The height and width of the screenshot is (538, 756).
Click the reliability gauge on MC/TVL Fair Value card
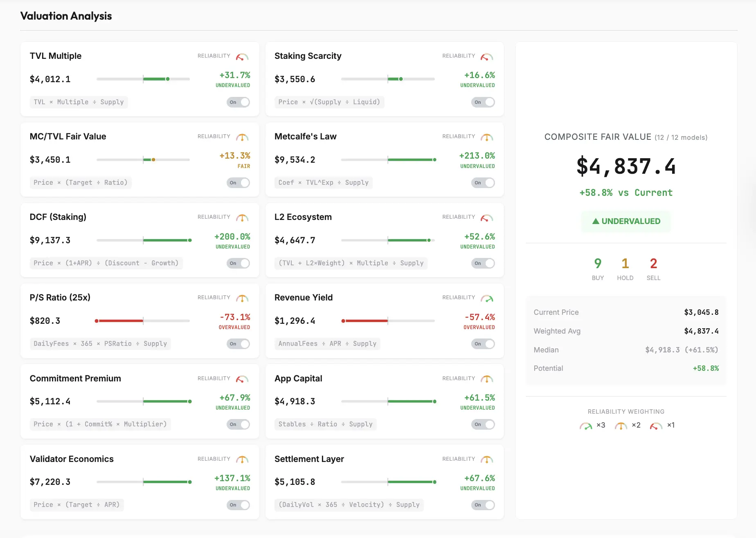point(242,137)
